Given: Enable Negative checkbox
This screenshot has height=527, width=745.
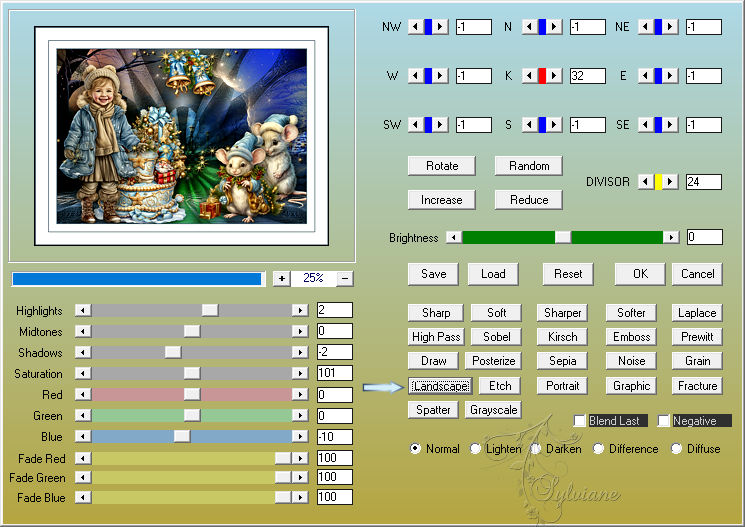Looking at the screenshot, I should point(664,421).
